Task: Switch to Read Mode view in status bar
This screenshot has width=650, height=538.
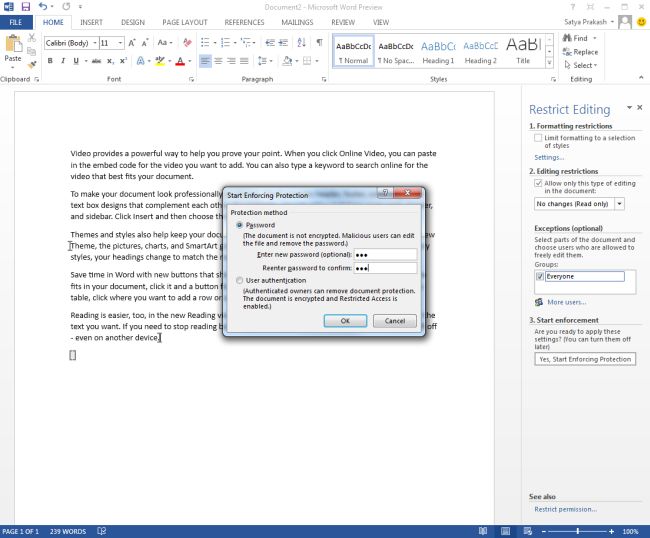Action: pyautogui.click(x=483, y=531)
